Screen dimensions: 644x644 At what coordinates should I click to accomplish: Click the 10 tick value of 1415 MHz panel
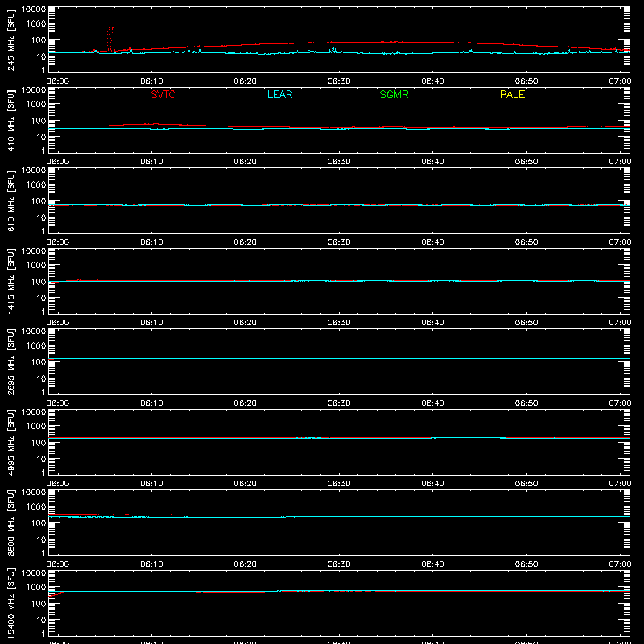click(42, 298)
